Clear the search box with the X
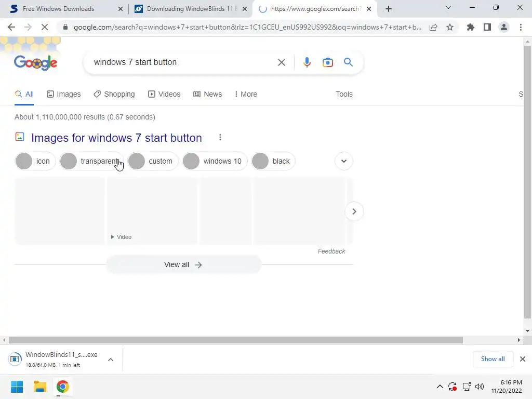532x399 pixels. [x=281, y=62]
